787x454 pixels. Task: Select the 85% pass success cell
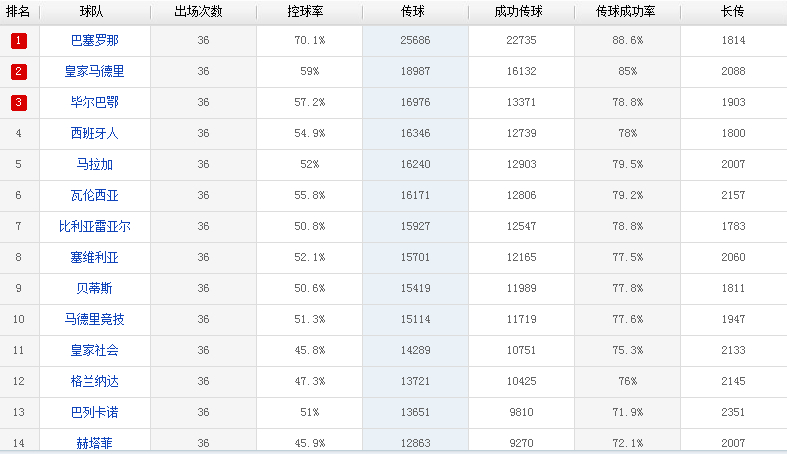(x=627, y=72)
